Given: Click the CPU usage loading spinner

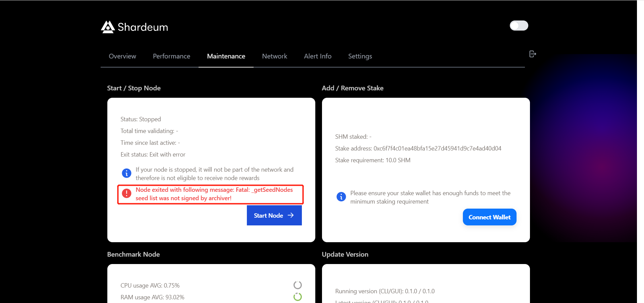Looking at the screenshot, I should click(297, 285).
